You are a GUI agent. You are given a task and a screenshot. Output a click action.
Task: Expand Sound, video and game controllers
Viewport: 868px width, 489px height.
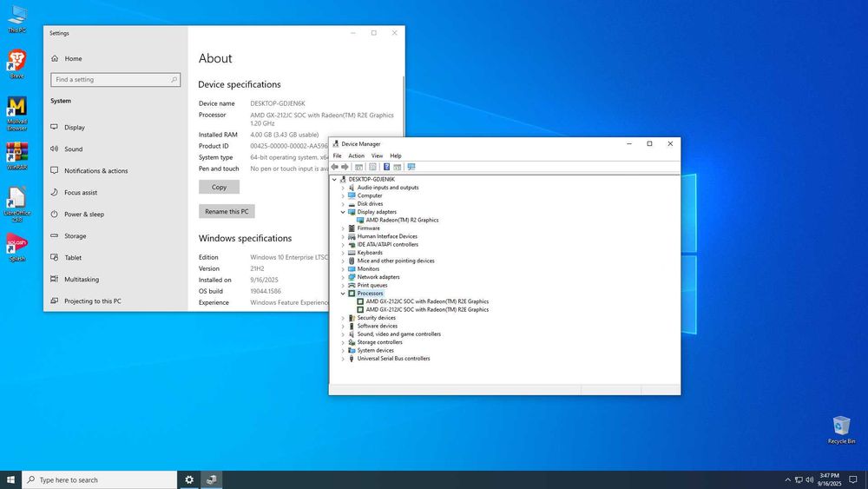click(343, 334)
